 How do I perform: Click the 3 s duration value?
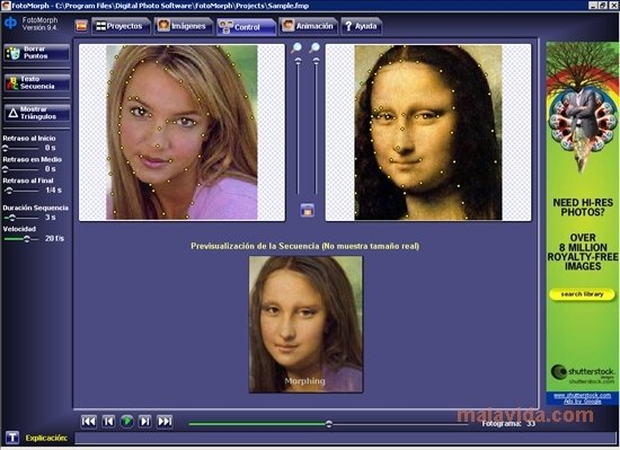(50, 217)
